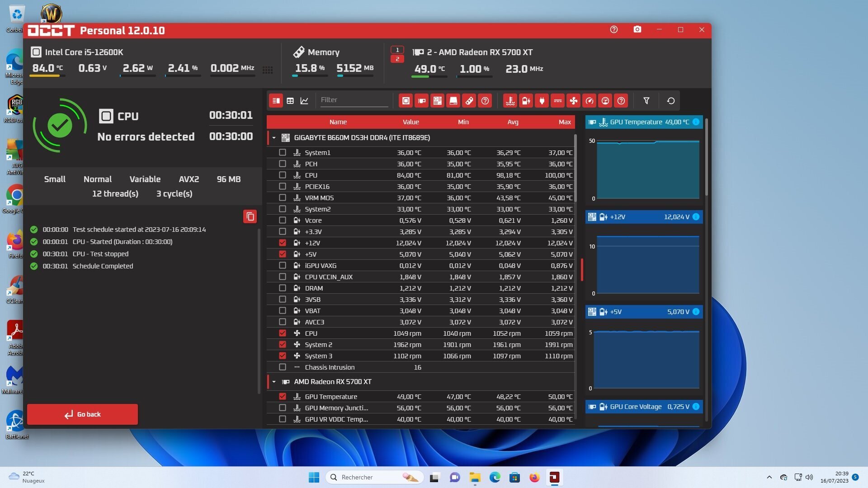
Task: Click the Filter text field
Action: (354, 100)
